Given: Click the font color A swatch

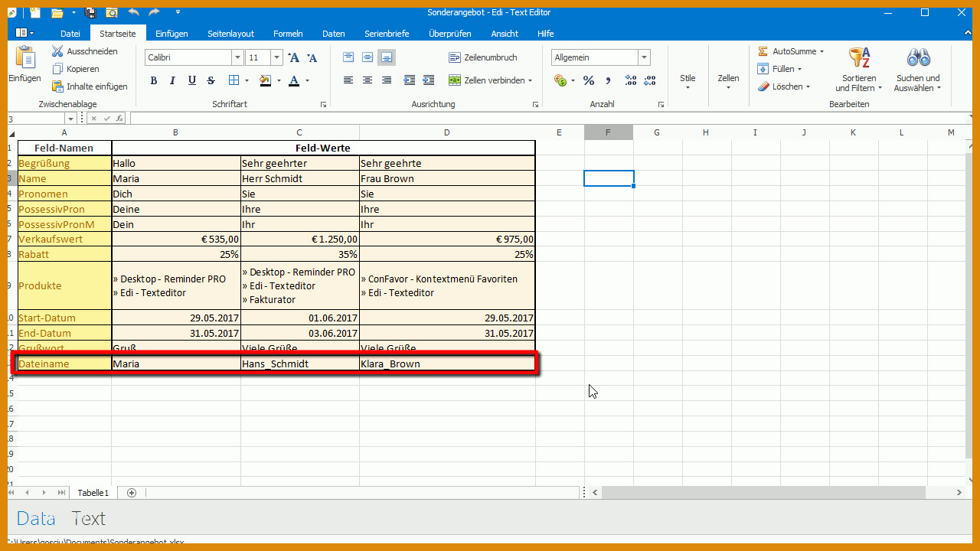Looking at the screenshot, I should tap(294, 80).
